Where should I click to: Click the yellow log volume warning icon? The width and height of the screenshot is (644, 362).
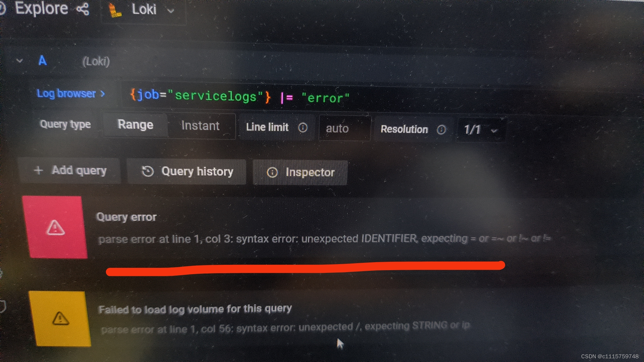click(57, 318)
